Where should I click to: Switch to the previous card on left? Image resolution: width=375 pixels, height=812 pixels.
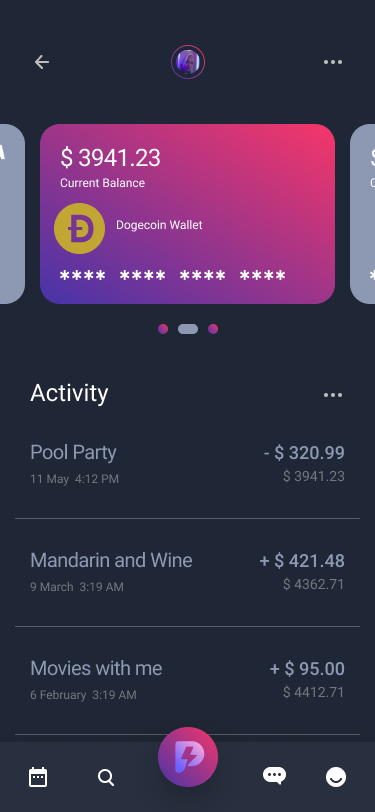click(11, 214)
